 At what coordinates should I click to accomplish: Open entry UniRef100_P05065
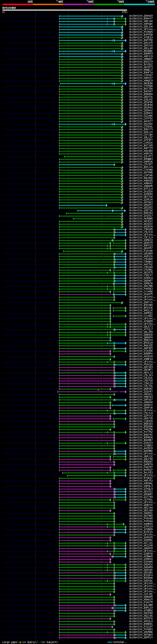tap(141, 518)
